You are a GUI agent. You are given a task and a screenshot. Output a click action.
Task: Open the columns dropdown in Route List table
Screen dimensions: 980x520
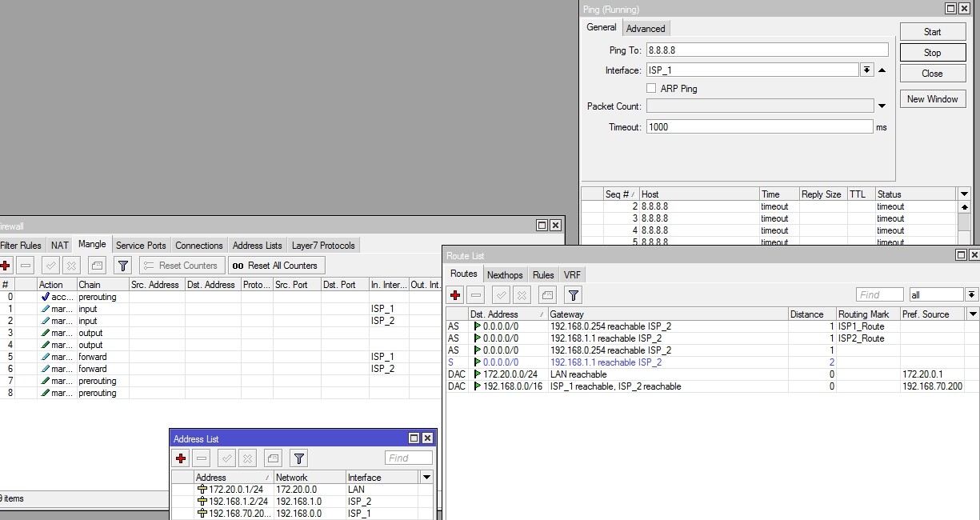(x=973, y=314)
